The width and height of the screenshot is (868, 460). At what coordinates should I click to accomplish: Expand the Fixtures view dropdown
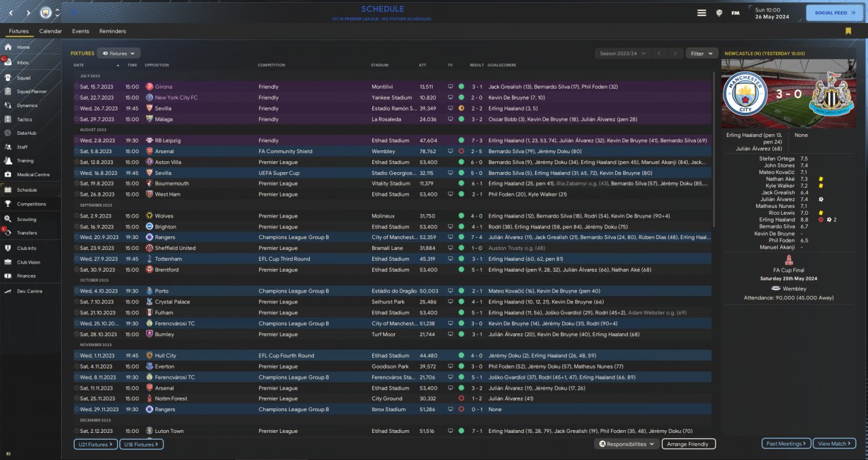tap(119, 53)
